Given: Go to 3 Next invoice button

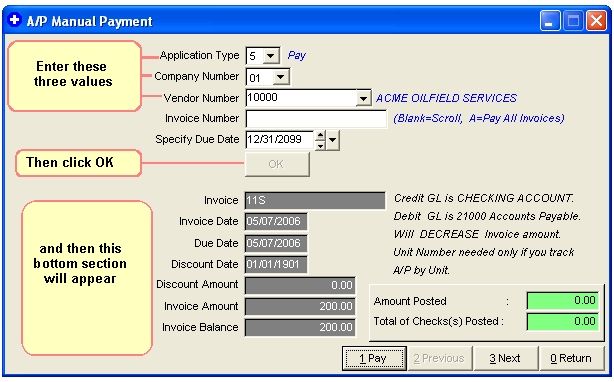Looking at the screenshot, I should point(506,358).
